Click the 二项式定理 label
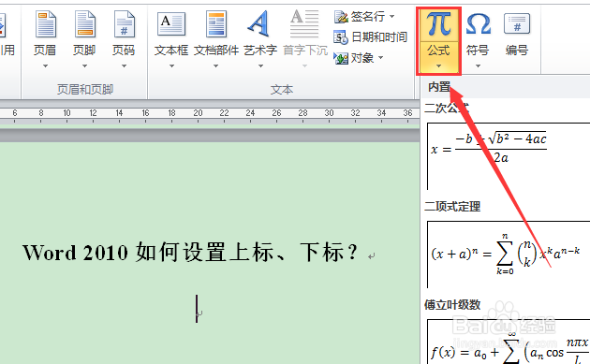 point(452,206)
